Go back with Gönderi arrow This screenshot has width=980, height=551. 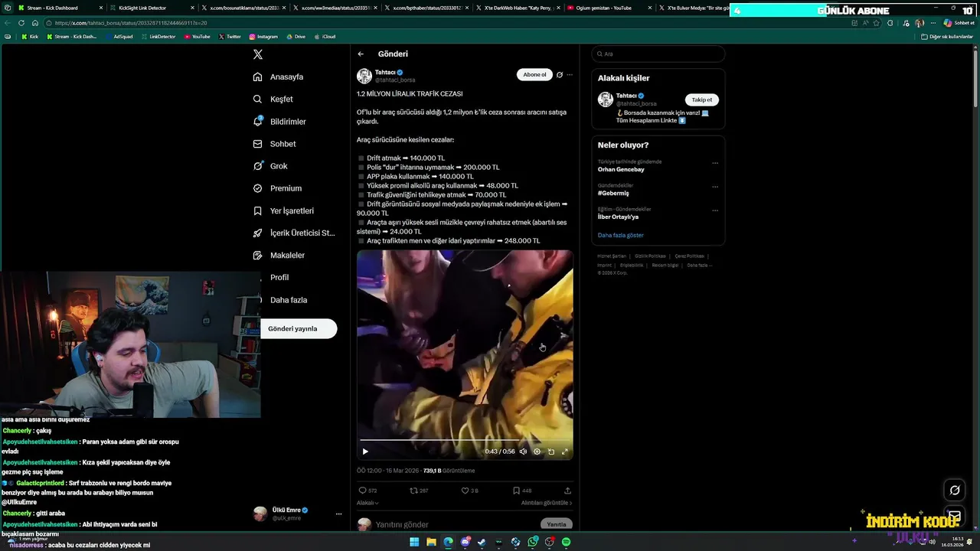[361, 54]
